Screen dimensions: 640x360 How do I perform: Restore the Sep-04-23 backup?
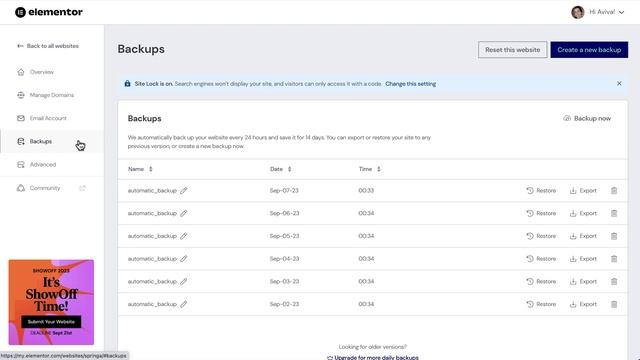click(541, 259)
